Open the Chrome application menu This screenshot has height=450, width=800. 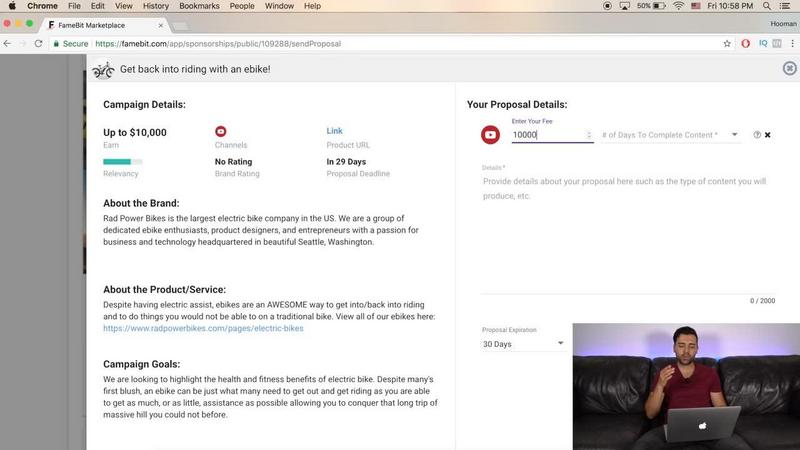point(42,6)
